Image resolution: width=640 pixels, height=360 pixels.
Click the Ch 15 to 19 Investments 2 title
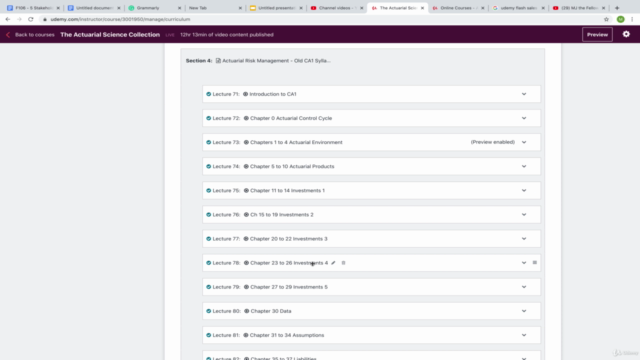[x=282, y=214]
